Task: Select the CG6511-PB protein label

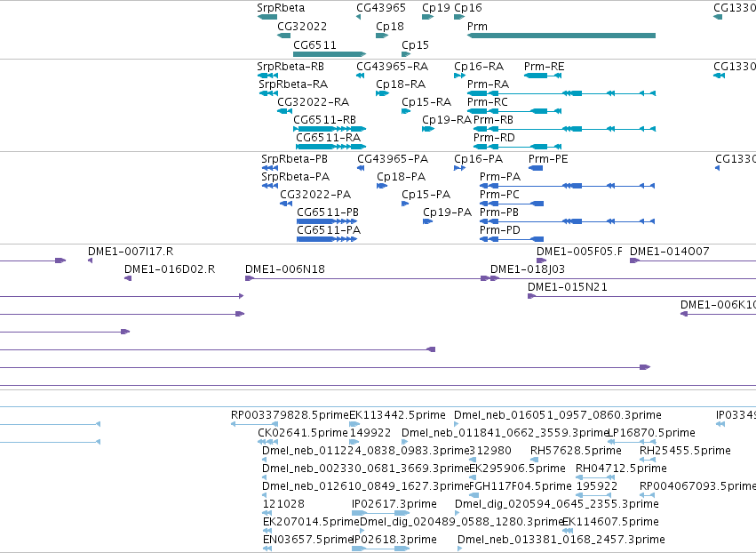Action: coord(328,212)
